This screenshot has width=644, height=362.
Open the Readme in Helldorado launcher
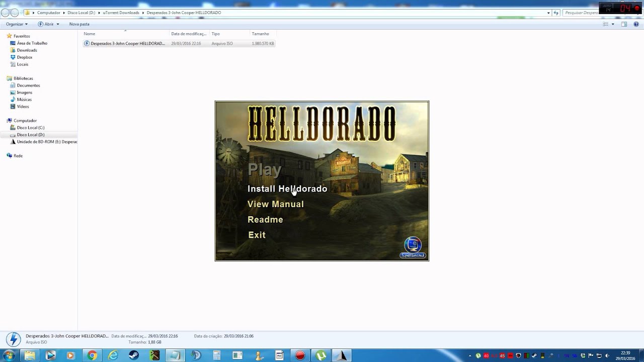coord(265,220)
